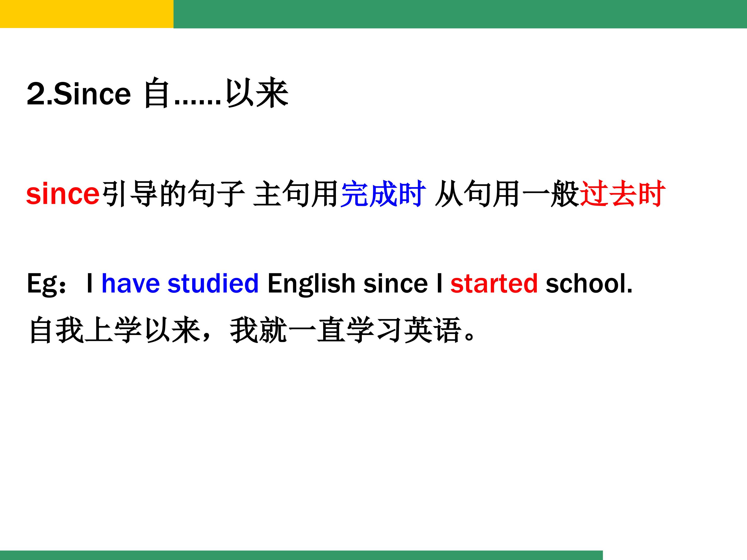Click the Chinese translation '自我上学以来'
The height and width of the screenshot is (560, 747).
115,330
